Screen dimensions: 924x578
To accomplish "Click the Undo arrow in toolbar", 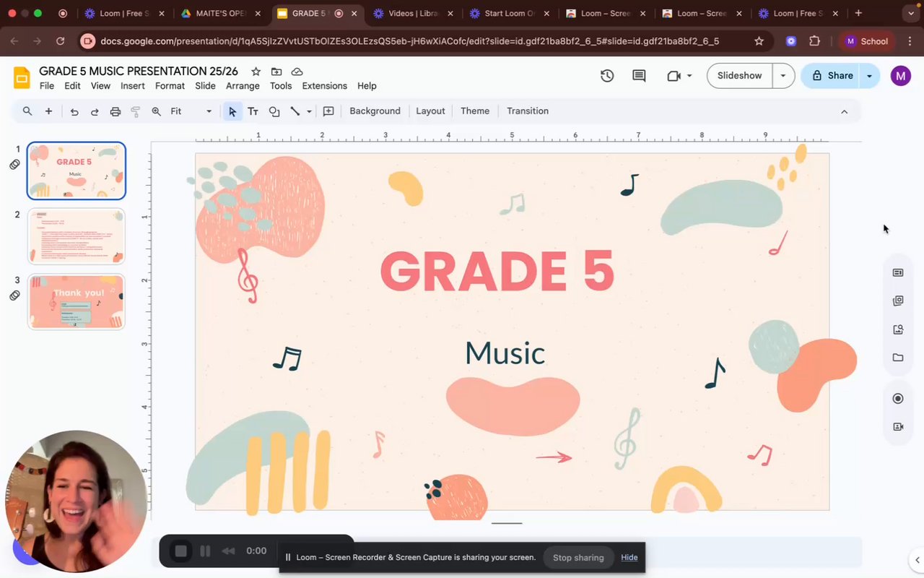I will pyautogui.click(x=74, y=111).
